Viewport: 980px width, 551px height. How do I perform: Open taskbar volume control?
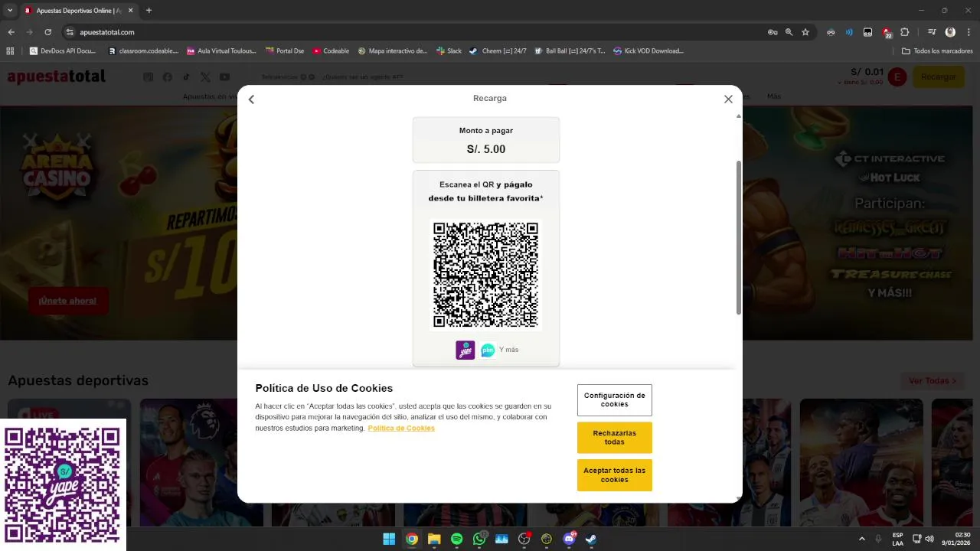tap(929, 539)
